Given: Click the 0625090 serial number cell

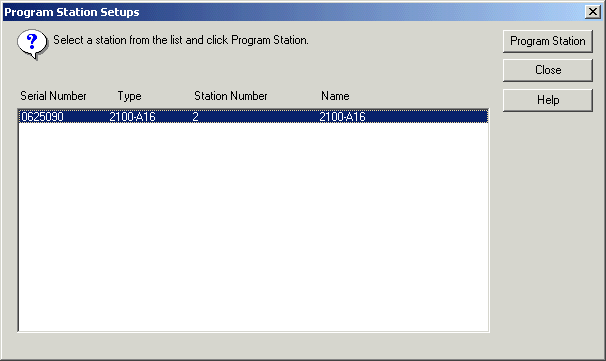Looking at the screenshot, I should coord(42,117).
